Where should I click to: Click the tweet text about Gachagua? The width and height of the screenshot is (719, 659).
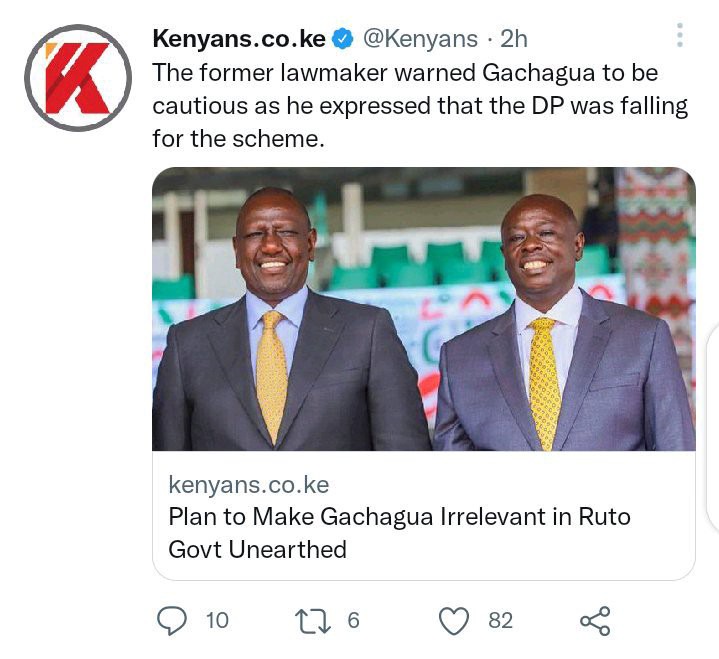coord(420,105)
